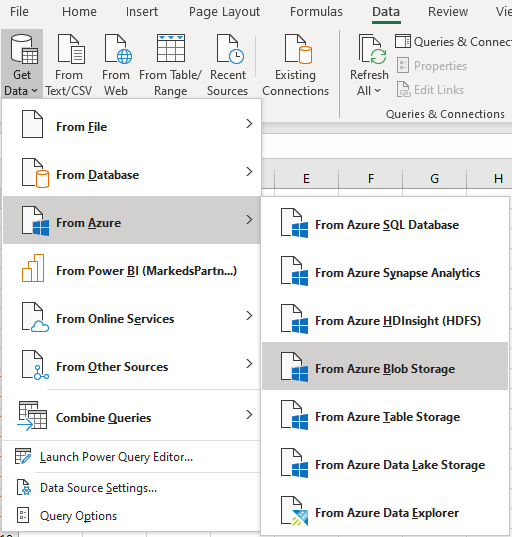Open the Queries & Connections pane
The height and width of the screenshot is (537, 512).
[x=453, y=42]
